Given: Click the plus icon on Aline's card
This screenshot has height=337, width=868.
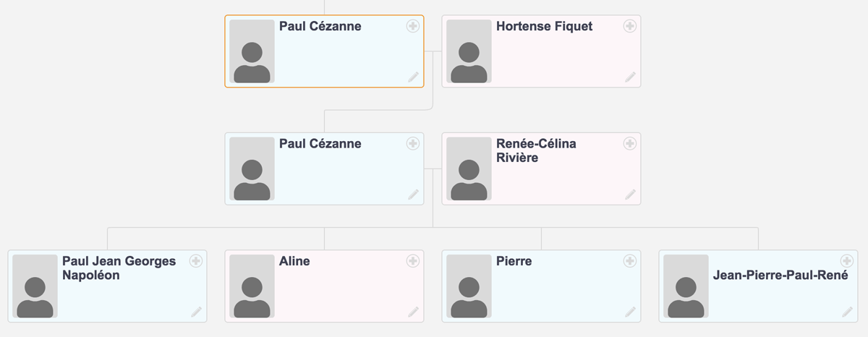Looking at the screenshot, I should pyautogui.click(x=413, y=260).
